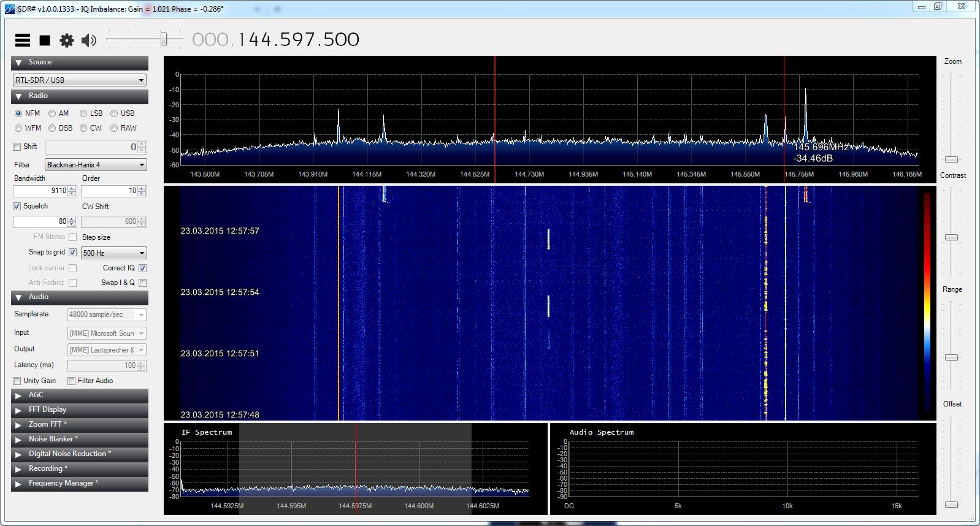Click the Offset slider handle
Image resolution: width=980 pixels, height=526 pixels.
coord(951,505)
